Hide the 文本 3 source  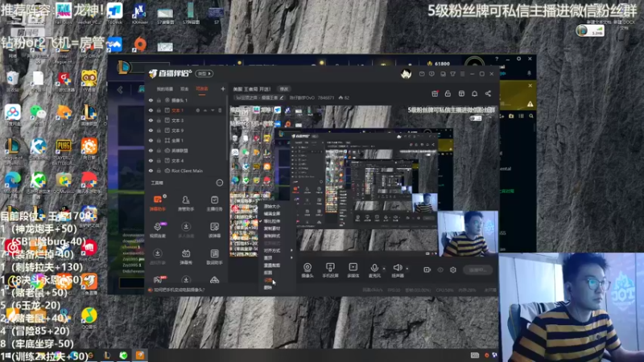[151, 120]
